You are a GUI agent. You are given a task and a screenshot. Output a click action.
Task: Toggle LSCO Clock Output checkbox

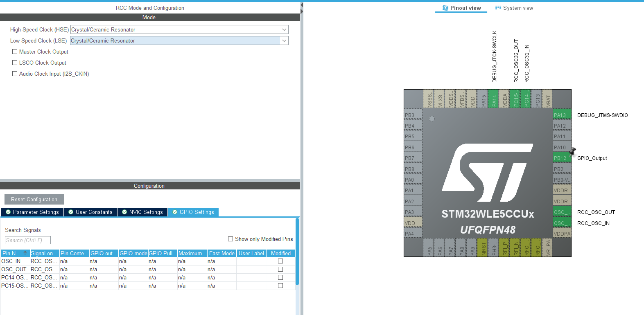(x=15, y=63)
